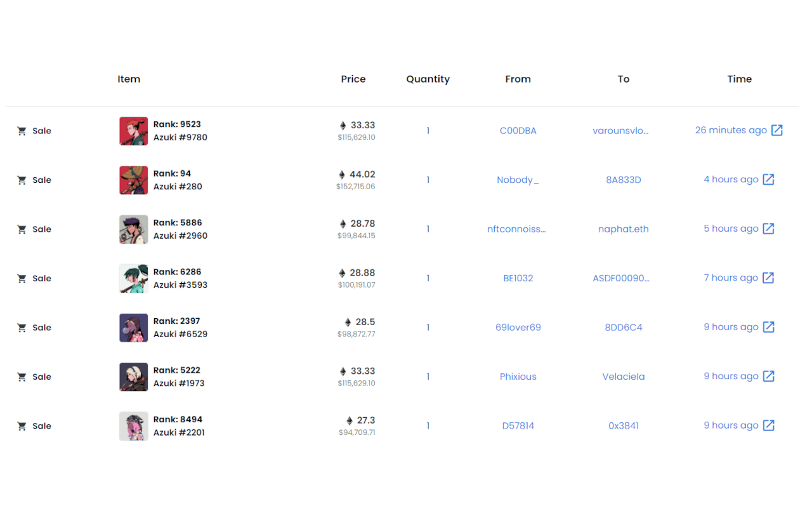Click the 5 hours ago time link
812x508 pixels.
click(x=731, y=229)
